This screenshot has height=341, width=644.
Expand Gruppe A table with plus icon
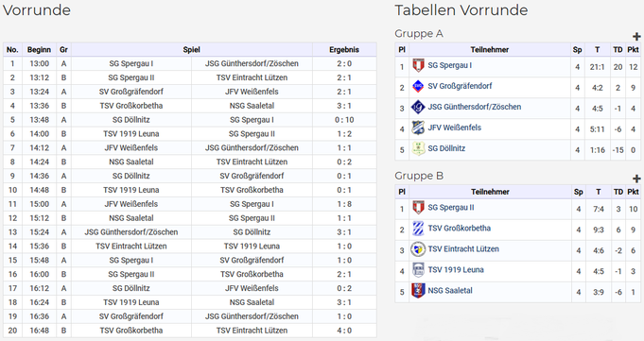pyautogui.click(x=636, y=37)
